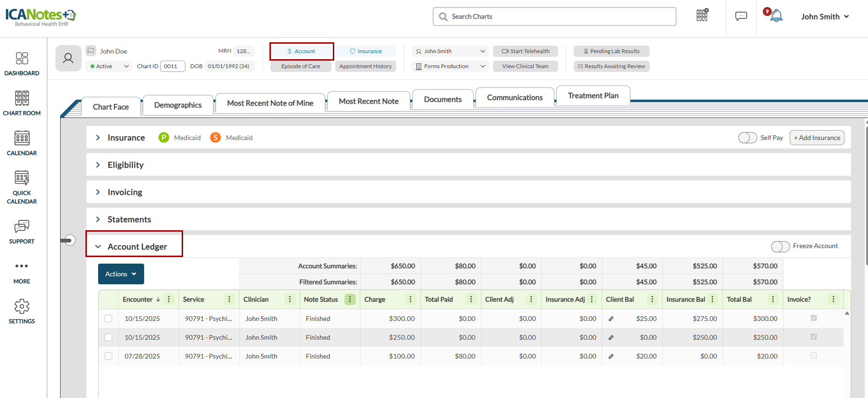Open the Actions dropdown button

tap(121, 274)
